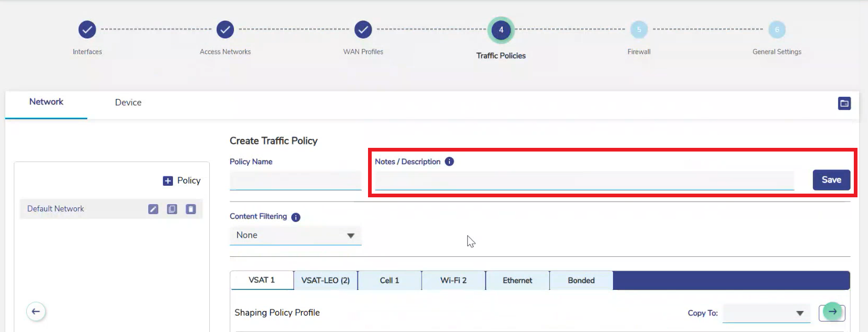Jump to step 5 Firewall
Viewport: 868px width, 332px height.
pos(639,30)
